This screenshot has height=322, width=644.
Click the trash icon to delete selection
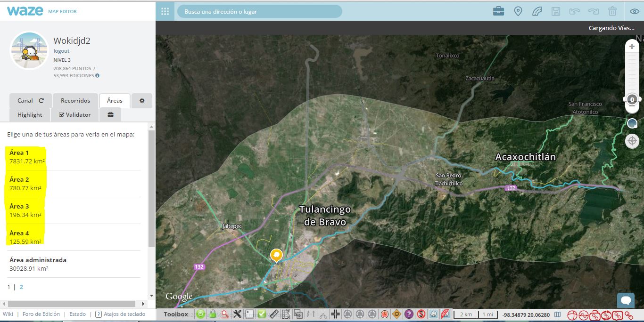point(612,11)
